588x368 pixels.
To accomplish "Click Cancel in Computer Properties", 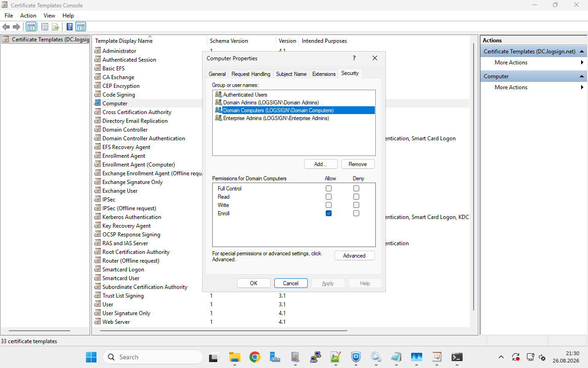I will [x=291, y=283].
